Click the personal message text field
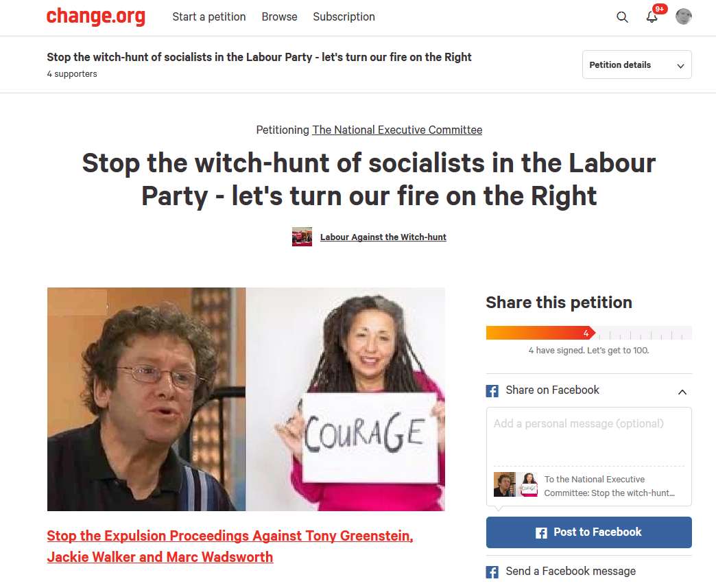 click(x=588, y=436)
